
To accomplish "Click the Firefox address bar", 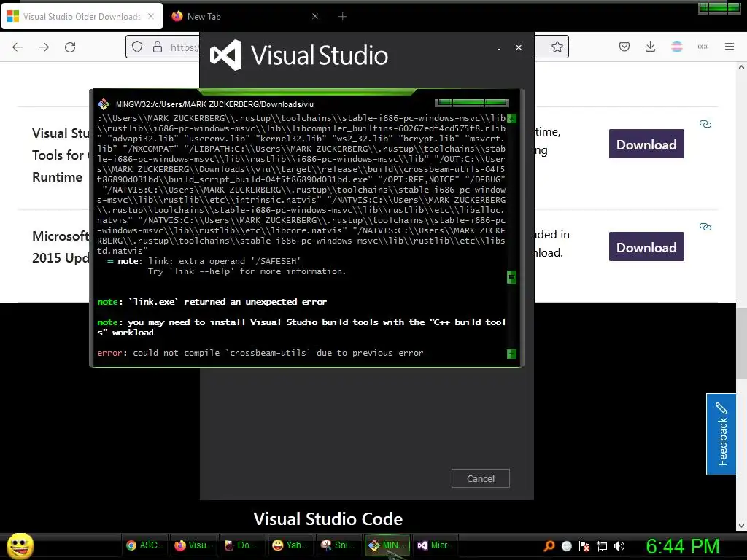I will tap(347, 47).
